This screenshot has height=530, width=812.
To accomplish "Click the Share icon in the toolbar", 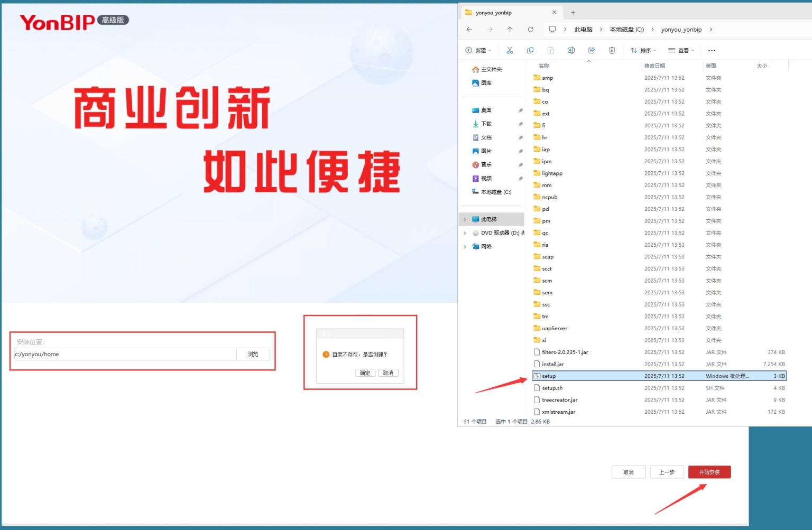I will coord(591,50).
